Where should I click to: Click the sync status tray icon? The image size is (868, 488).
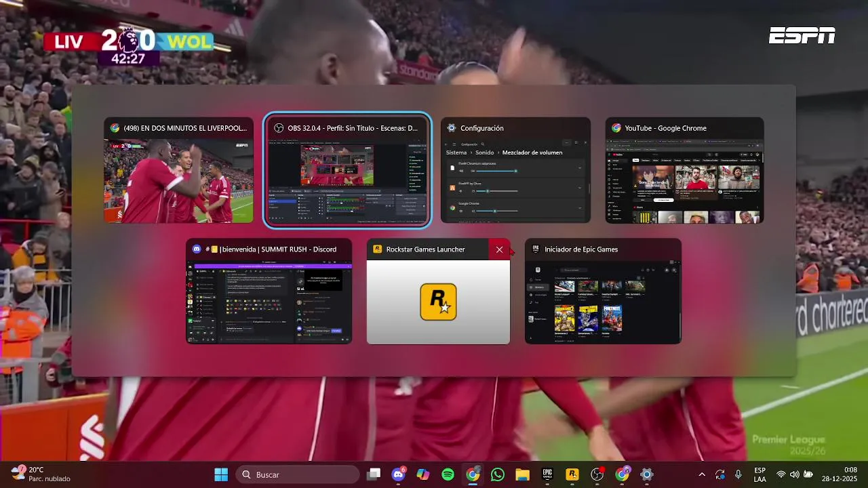coord(719,474)
